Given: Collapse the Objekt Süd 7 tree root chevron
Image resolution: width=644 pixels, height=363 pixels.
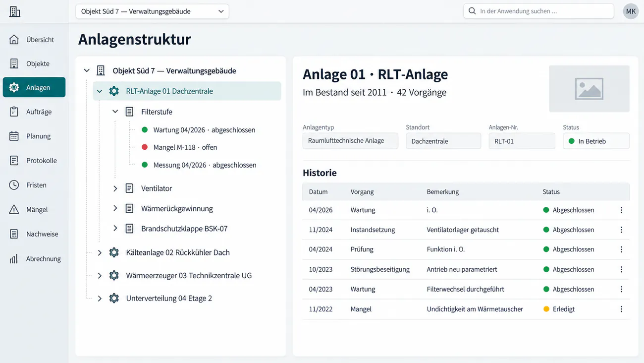Looking at the screenshot, I should [87, 71].
